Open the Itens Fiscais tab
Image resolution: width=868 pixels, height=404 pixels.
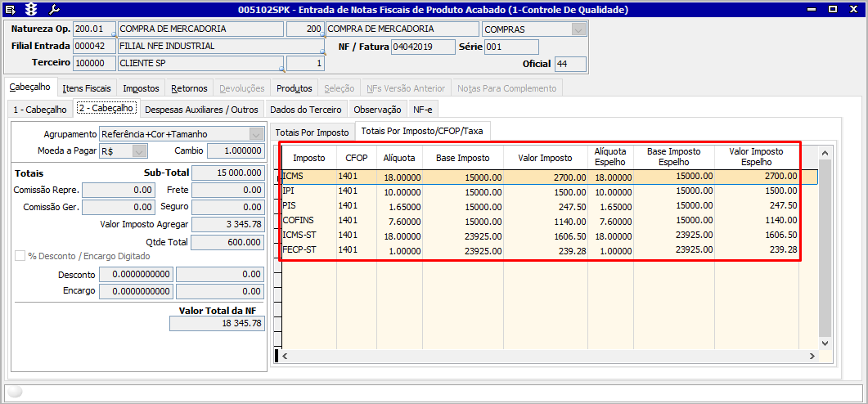(x=87, y=88)
